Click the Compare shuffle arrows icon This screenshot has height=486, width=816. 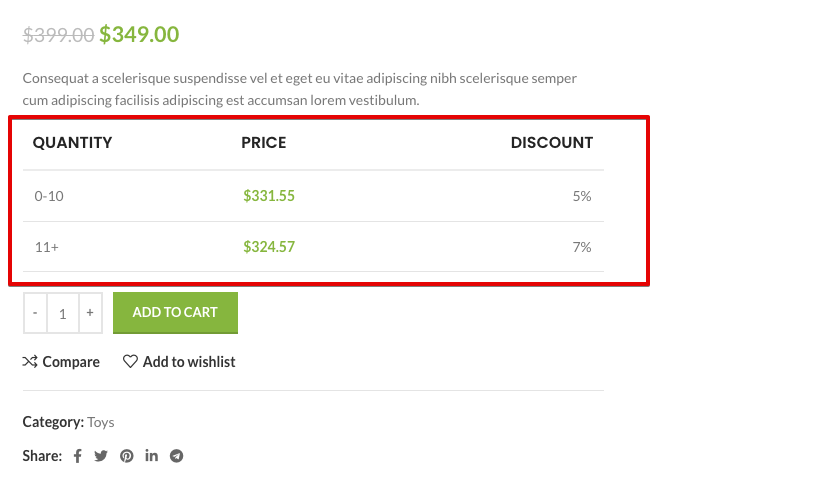coord(30,362)
